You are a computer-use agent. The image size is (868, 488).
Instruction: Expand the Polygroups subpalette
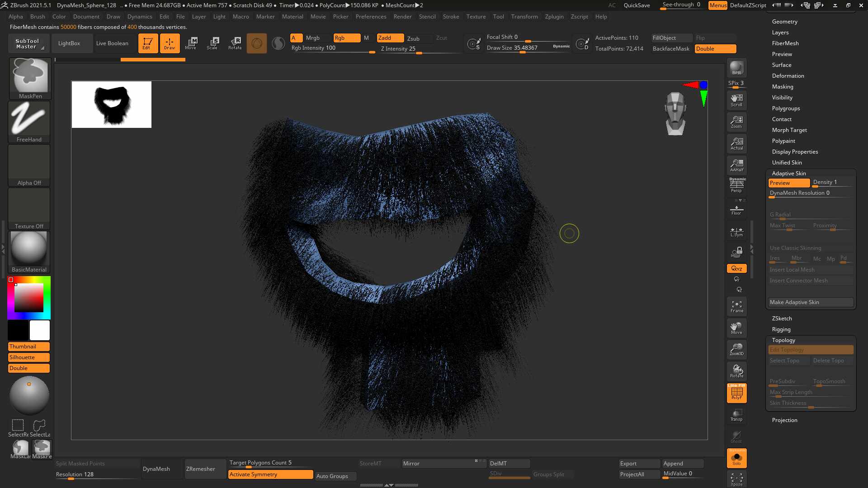tap(786, 108)
